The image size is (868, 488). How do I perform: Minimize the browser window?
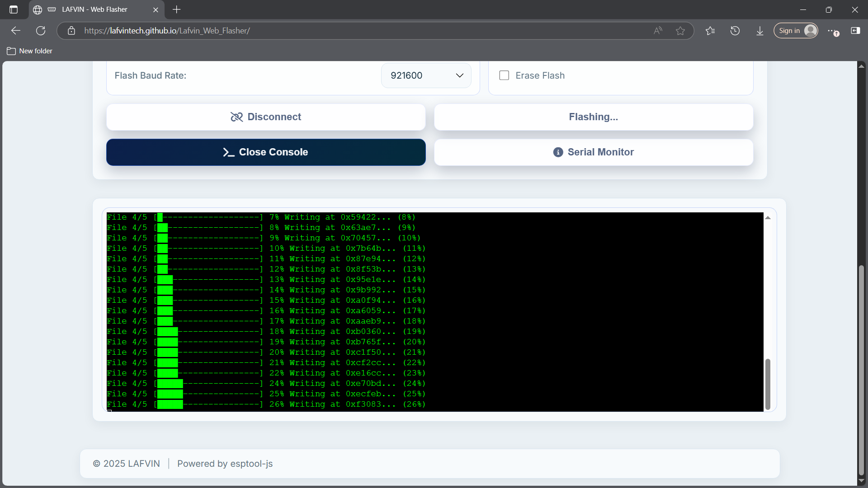tap(803, 9)
